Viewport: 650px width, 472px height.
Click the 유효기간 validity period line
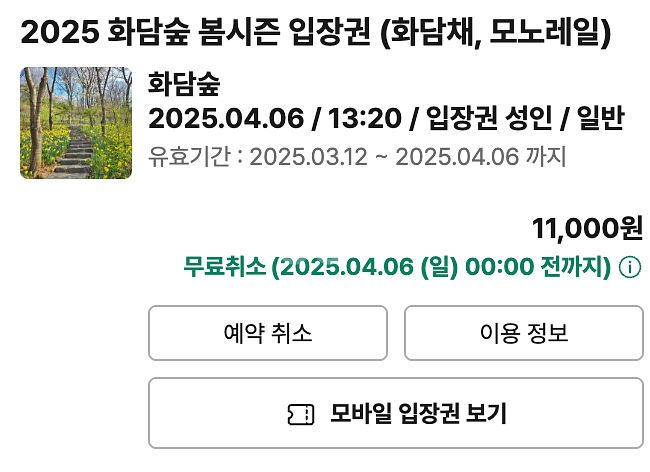click(x=357, y=157)
